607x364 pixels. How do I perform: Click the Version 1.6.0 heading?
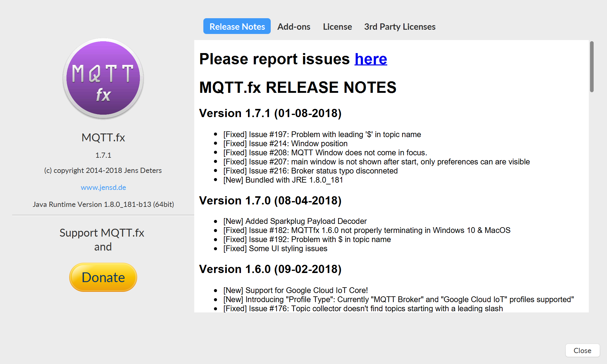coord(270,269)
